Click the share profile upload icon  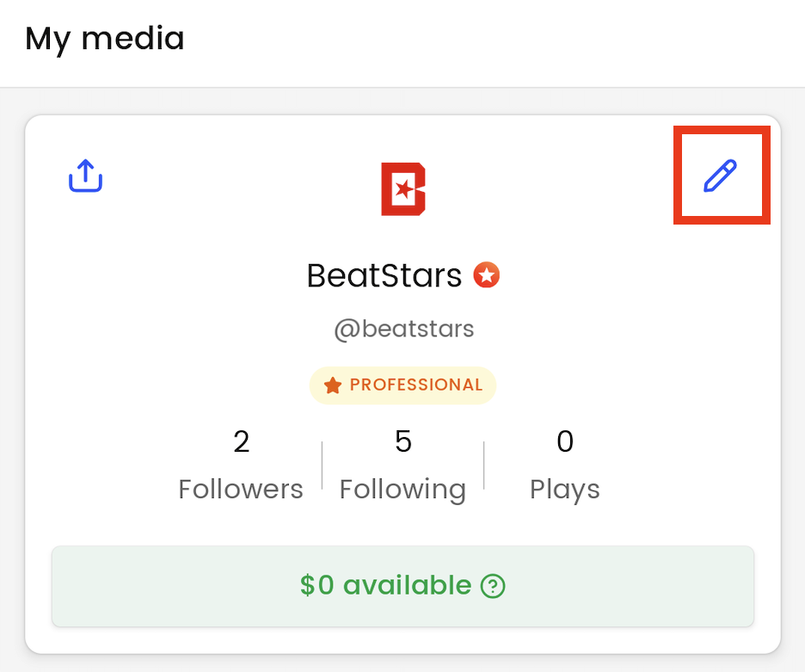(86, 176)
